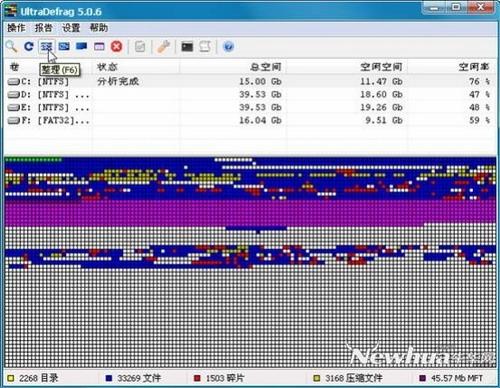
Task: Click the Analyze magnifier toolbar icon
Action: pos(11,46)
